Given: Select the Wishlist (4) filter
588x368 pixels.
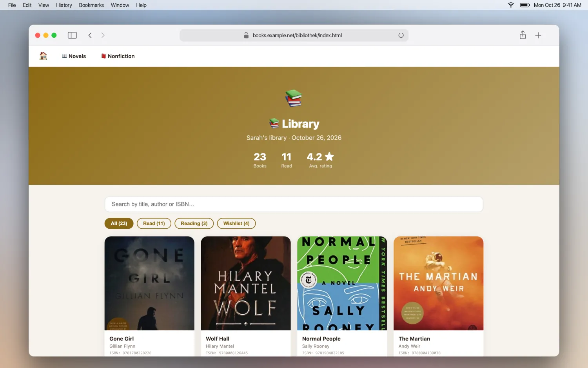Looking at the screenshot, I should [x=236, y=223].
